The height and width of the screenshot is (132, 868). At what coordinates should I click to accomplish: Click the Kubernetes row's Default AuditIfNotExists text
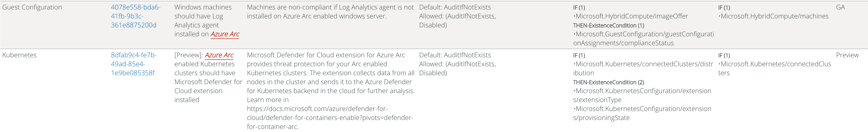pos(455,55)
